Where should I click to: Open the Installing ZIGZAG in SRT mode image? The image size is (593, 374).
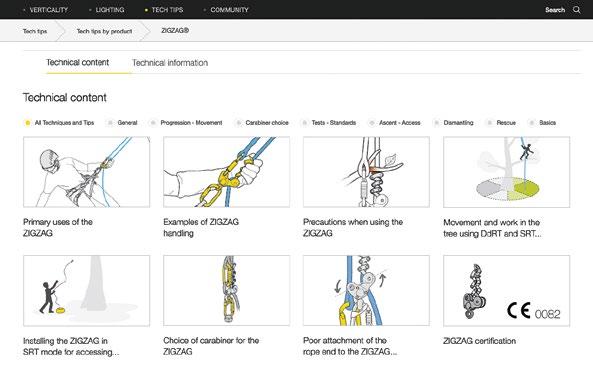(87, 290)
